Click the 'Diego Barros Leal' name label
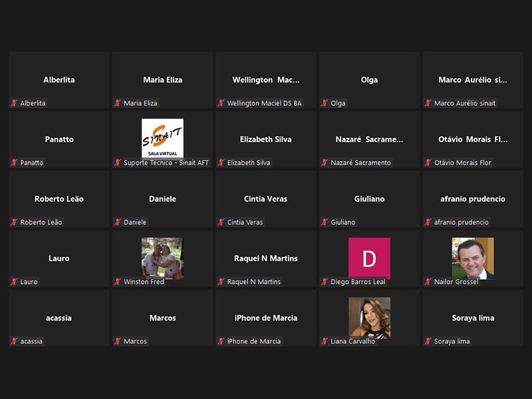The height and width of the screenshot is (399, 532). [x=358, y=282]
